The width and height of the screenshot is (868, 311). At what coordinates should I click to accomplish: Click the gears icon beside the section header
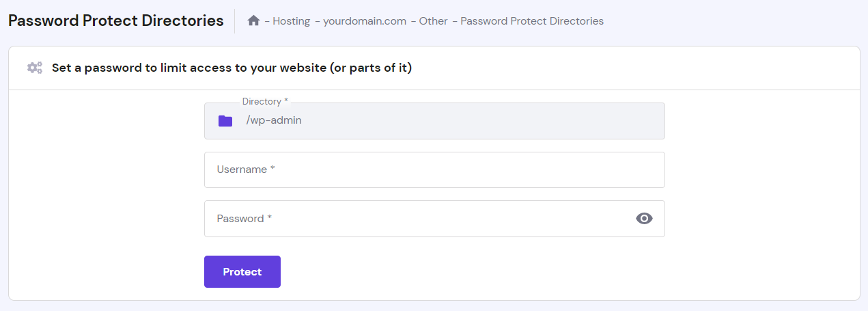click(x=35, y=68)
